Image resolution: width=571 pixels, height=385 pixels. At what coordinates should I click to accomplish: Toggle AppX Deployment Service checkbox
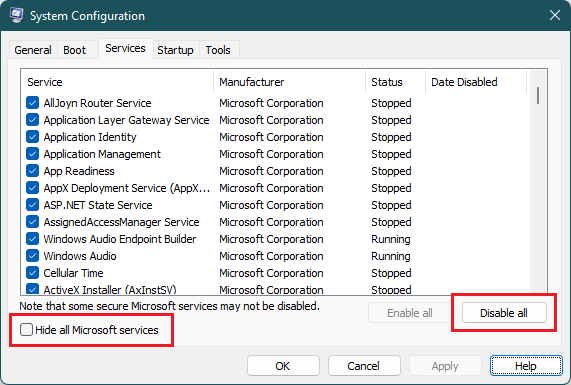(32, 188)
